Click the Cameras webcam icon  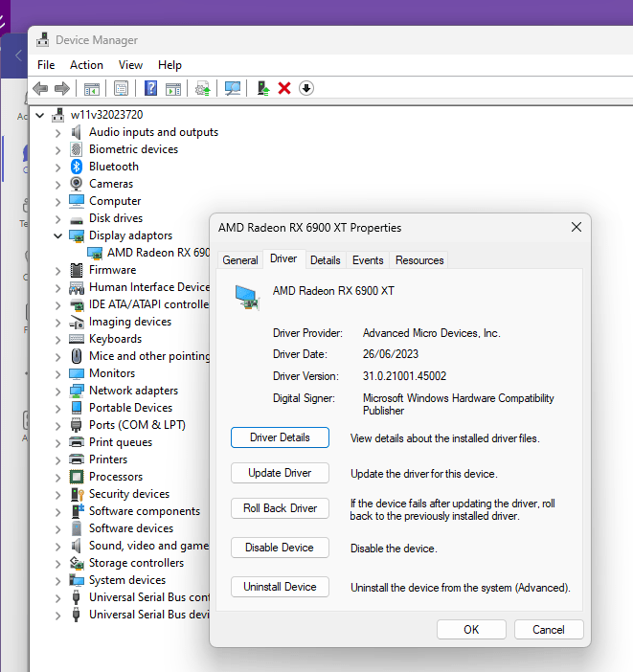(77, 184)
